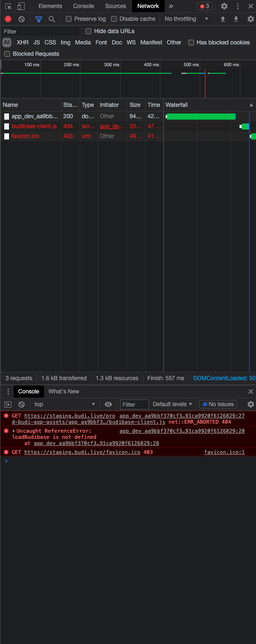Image resolution: width=256 pixels, height=644 pixels.
Task: Close the console drawer
Action: (x=251, y=392)
